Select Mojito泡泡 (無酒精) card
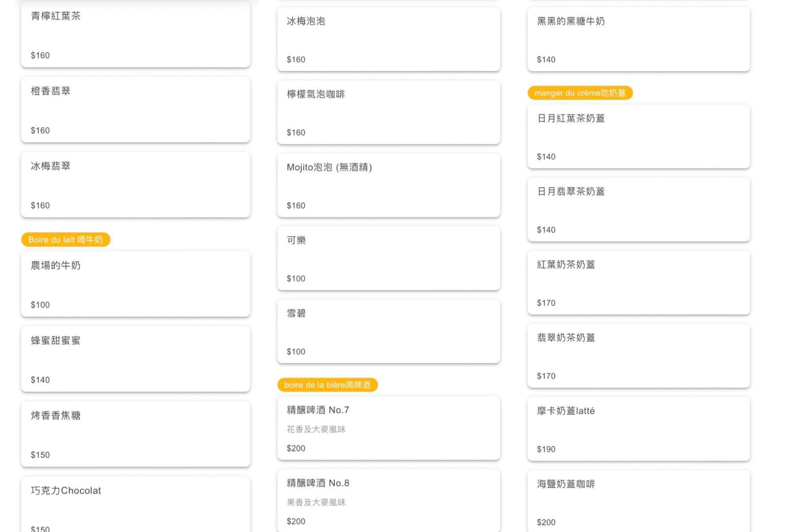Image resolution: width=798 pixels, height=532 pixels. 389,185
